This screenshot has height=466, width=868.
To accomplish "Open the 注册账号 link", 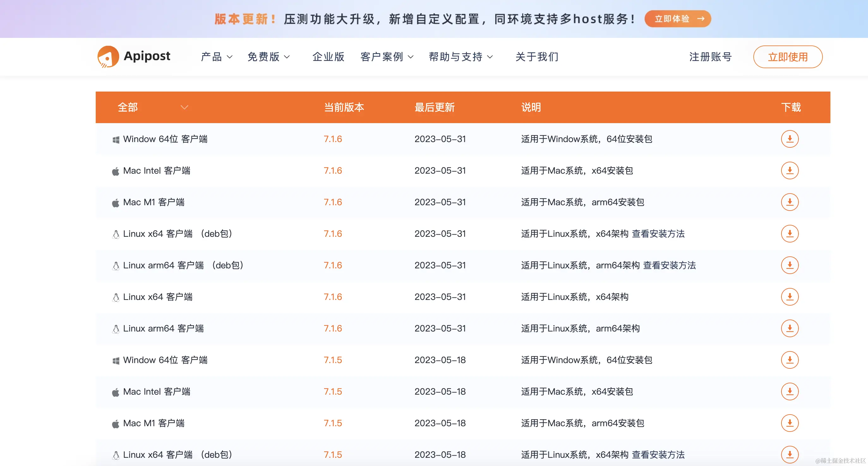I will pos(710,57).
